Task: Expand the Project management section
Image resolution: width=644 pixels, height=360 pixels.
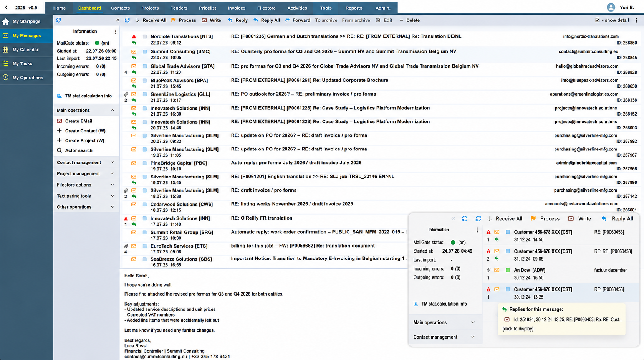Action: (113, 174)
